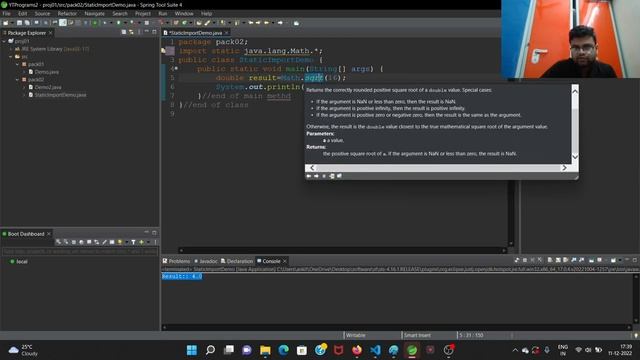Click the green plus icon in Boot Dashboard
The width and height of the screenshot is (640, 360).
[141, 242]
